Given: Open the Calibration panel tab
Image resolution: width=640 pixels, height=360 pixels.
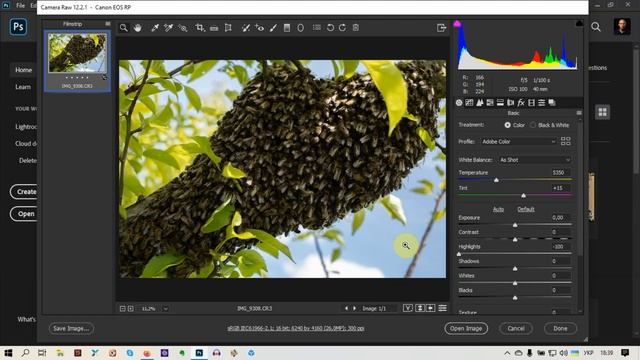Looking at the screenshot, I should pos(531,103).
